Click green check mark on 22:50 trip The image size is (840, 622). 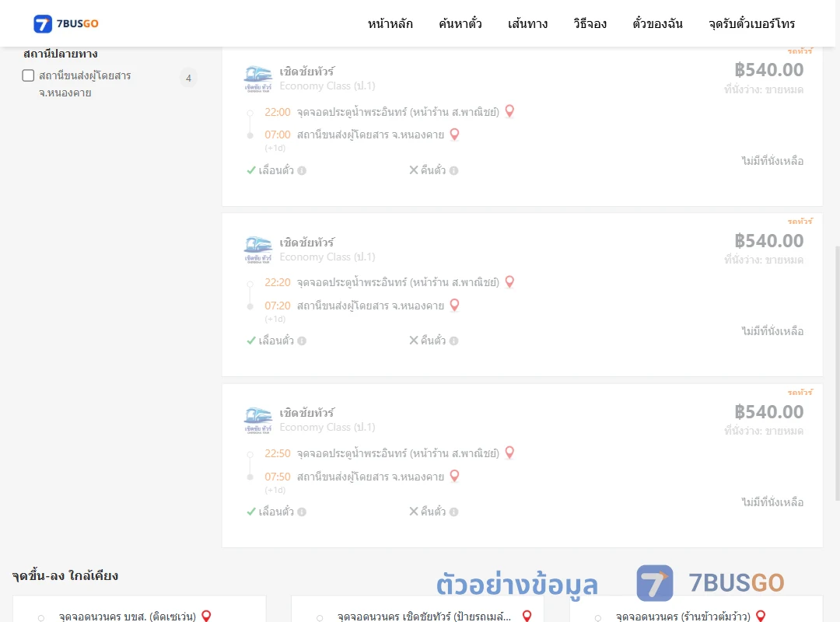(250, 512)
